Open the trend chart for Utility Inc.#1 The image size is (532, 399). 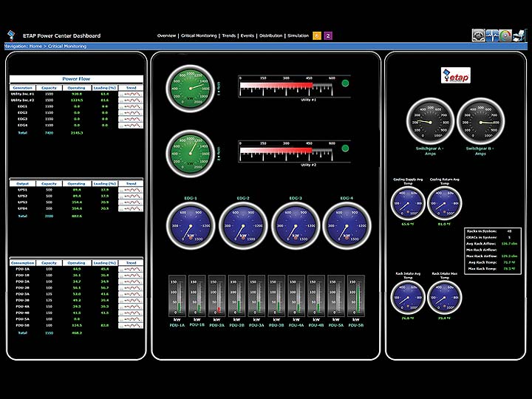pyautogui.click(x=131, y=94)
